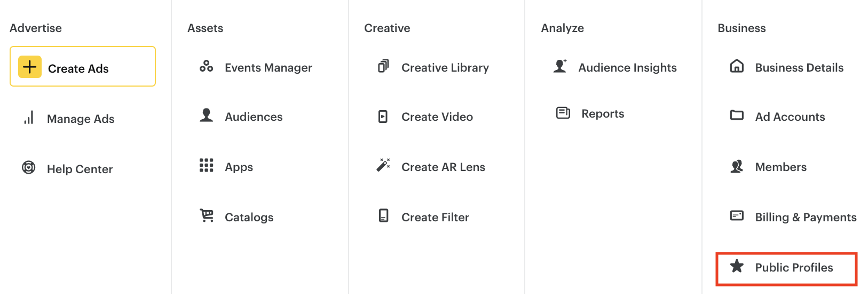The width and height of the screenshot is (868, 294).
Task: Click the yellow plus Create Ads icon
Action: (x=30, y=67)
